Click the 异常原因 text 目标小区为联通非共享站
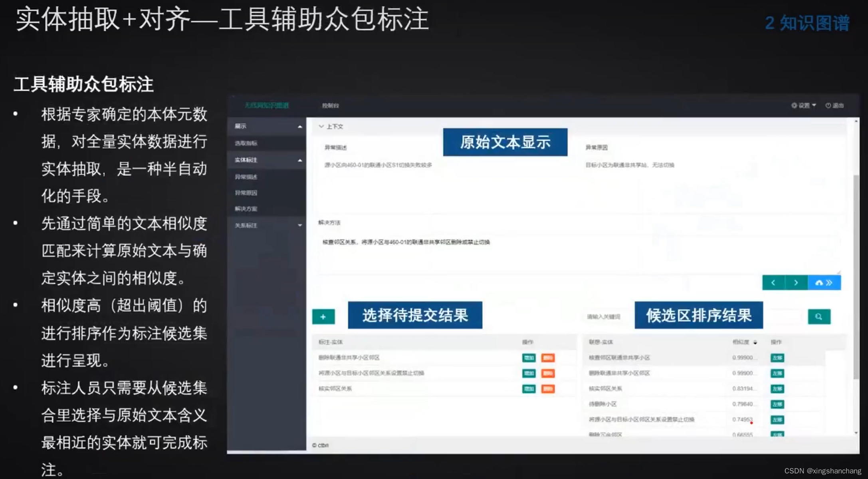The width and height of the screenshot is (868, 479). [x=630, y=165]
